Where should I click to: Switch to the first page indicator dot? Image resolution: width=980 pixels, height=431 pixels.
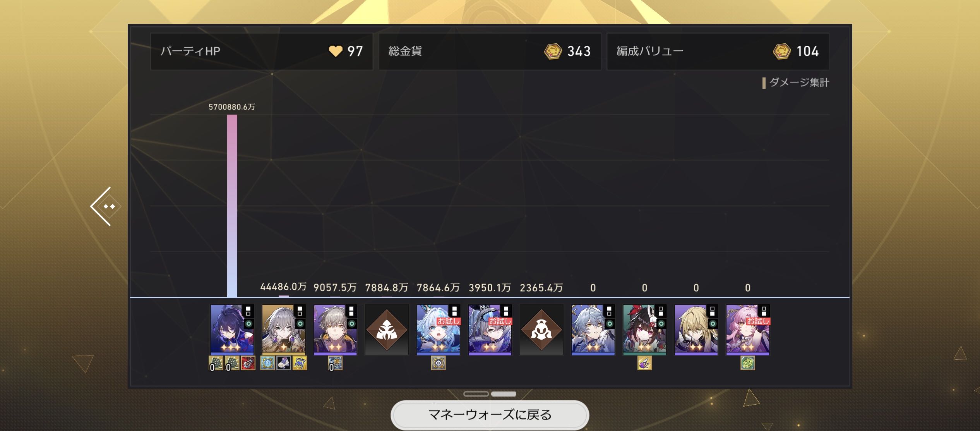click(x=476, y=394)
